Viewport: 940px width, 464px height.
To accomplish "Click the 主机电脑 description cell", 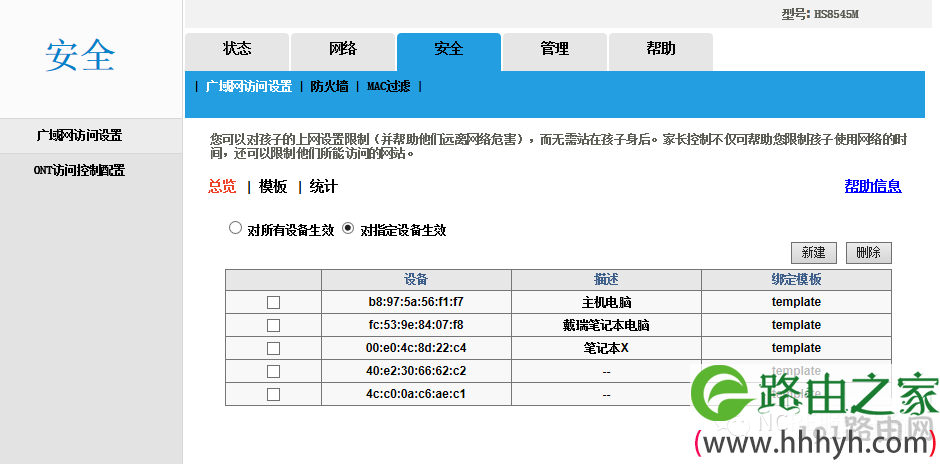I will coord(606,302).
